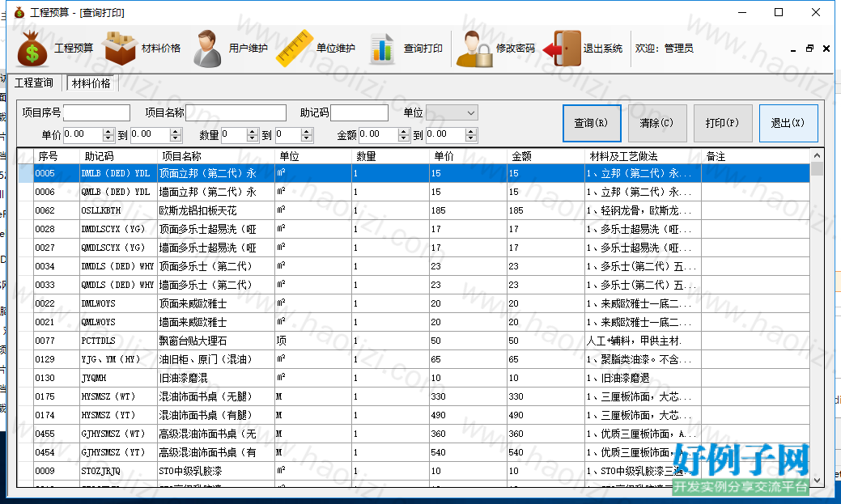841x504 pixels.
Task: Click the inner window restore icon
Action: (x=810, y=49)
